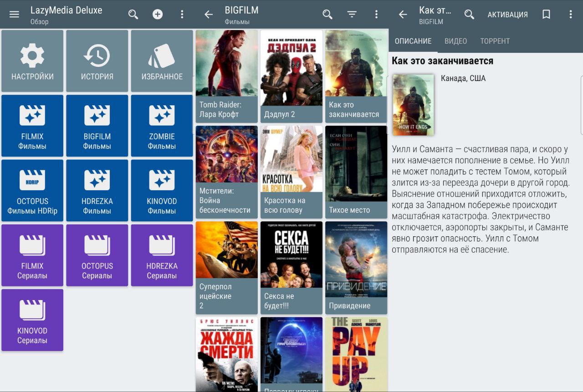Open Как это заканчивается movie card
This screenshot has height=392, width=583.
[x=356, y=76]
